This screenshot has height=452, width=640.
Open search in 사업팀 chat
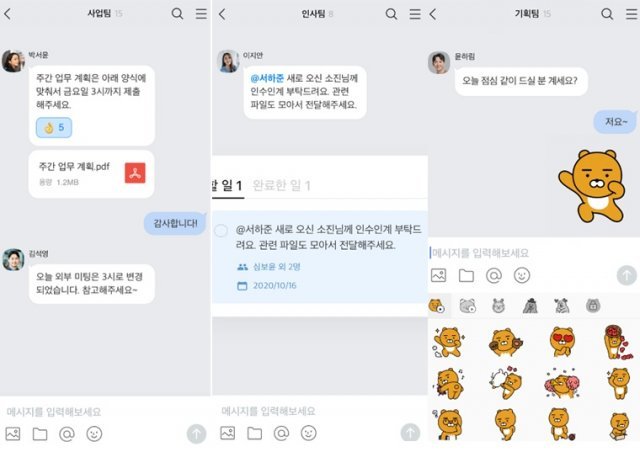tap(177, 14)
